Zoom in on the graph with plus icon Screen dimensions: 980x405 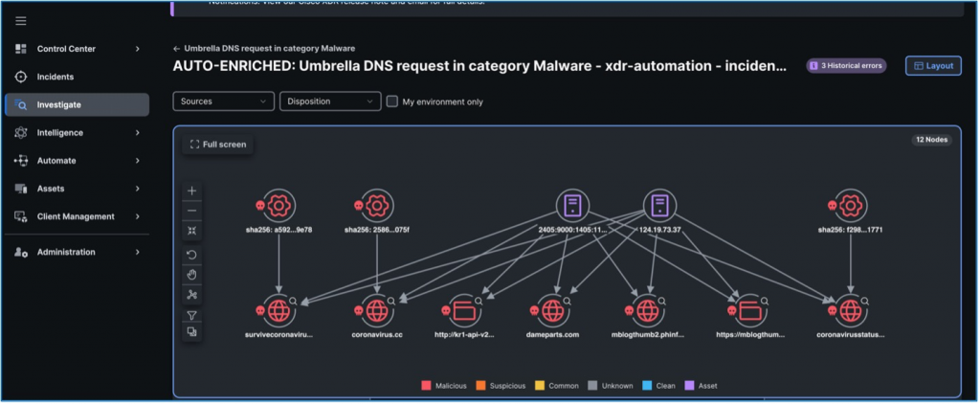coord(192,191)
